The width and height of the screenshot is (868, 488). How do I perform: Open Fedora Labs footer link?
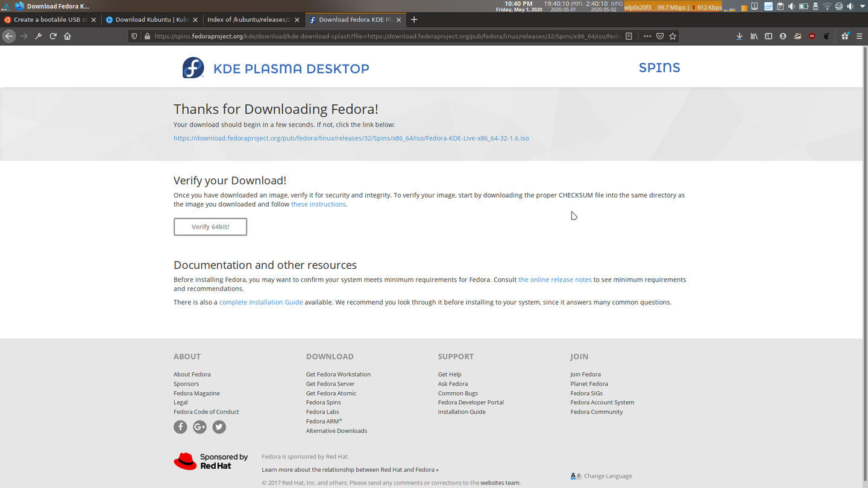[322, 411]
